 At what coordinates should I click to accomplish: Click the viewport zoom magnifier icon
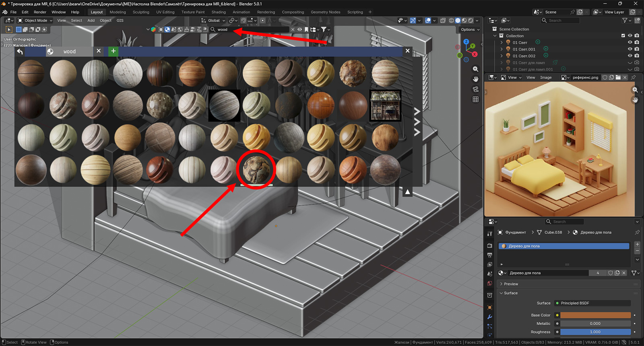point(475,69)
